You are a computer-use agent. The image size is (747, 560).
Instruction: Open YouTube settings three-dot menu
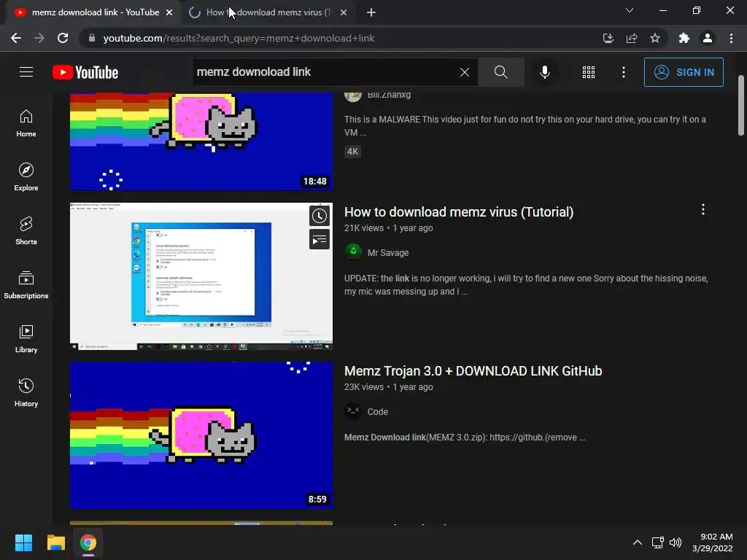[623, 72]
